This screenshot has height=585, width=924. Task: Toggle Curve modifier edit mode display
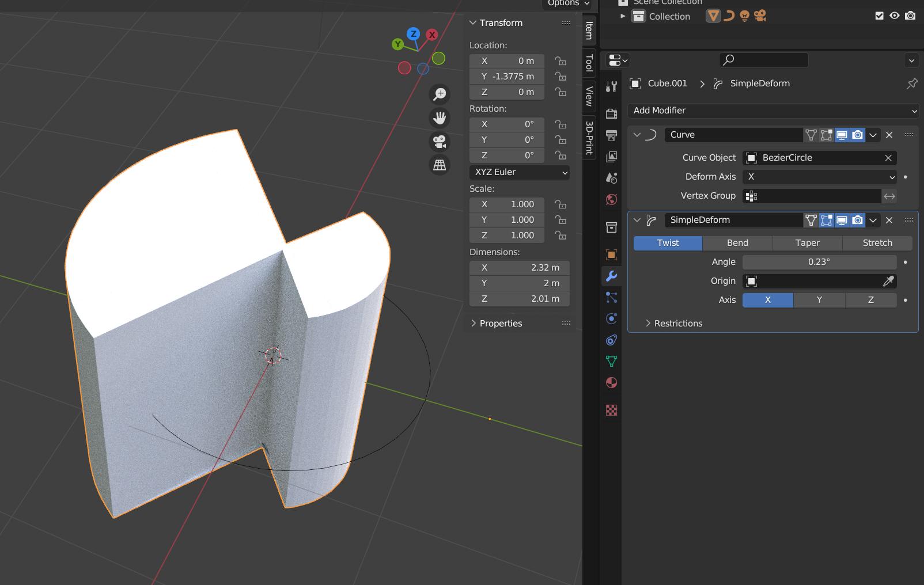[x=827, y=135]
